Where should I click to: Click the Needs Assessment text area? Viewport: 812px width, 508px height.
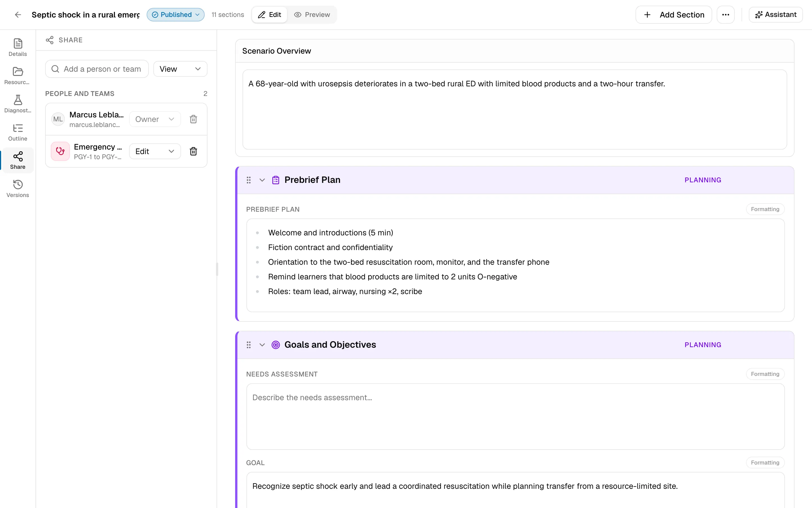coord(515,416)
